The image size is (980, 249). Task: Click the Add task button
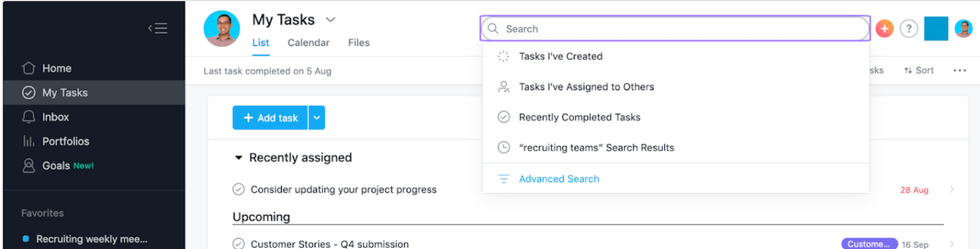click(x=270, y=118)
